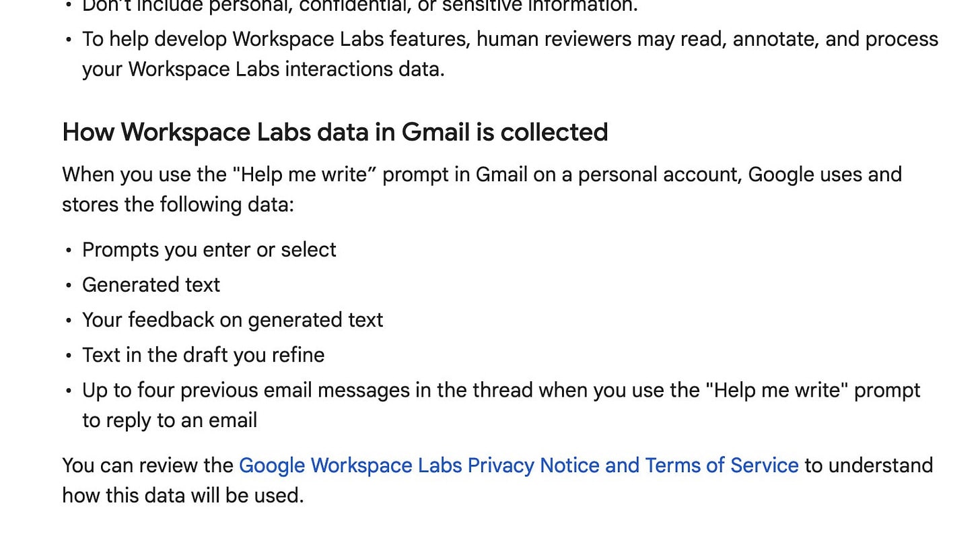Viewport: 980px width, 547px height.
Task: Click the words 'to understand' after the link
Action: pos(869,465)
